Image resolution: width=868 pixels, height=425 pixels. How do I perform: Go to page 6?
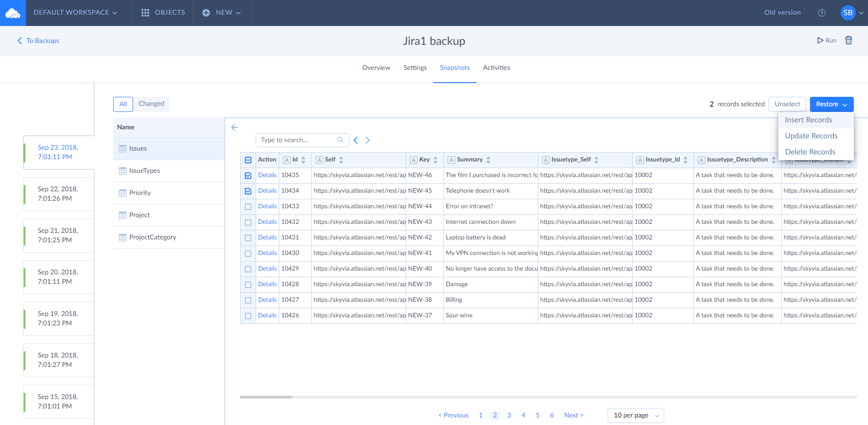click(551, 416)
